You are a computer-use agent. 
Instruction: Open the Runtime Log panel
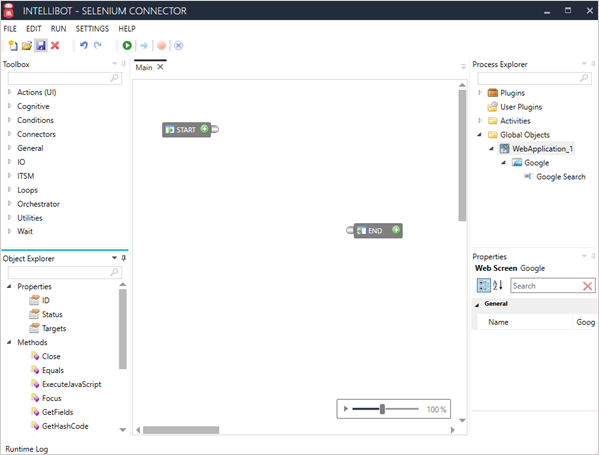pos(27,449)
